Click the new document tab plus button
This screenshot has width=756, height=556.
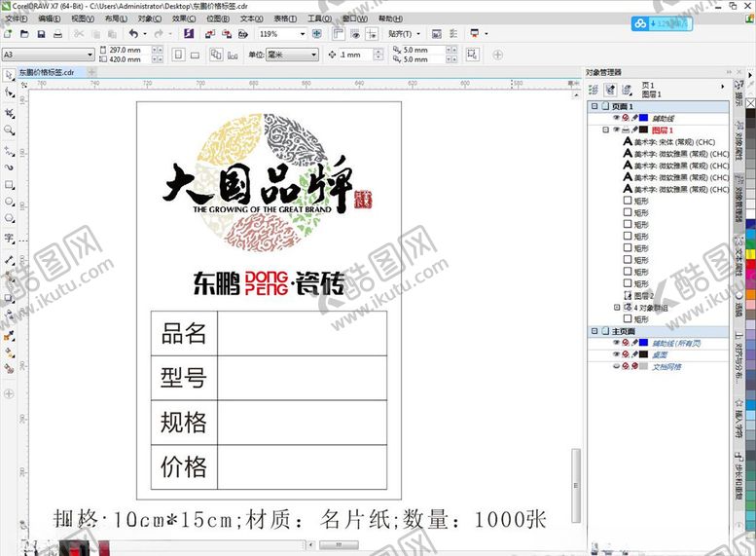click(x=91, y=72)
